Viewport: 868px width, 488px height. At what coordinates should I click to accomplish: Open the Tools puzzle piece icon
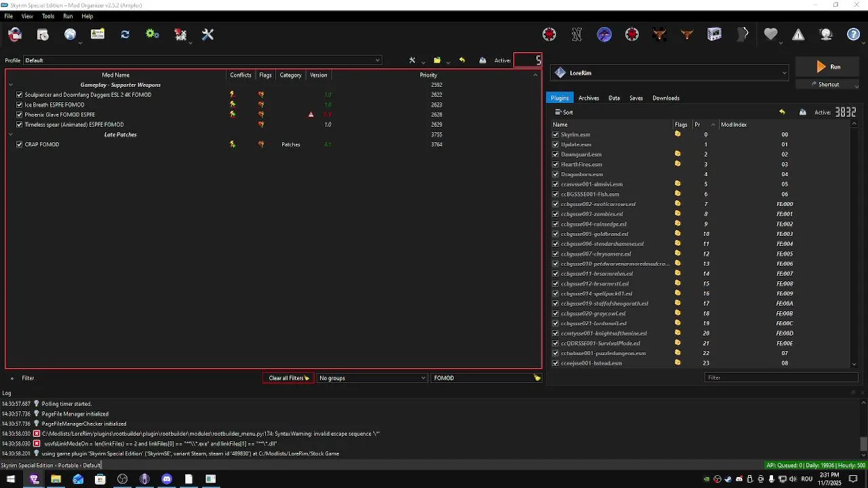[x=180, y=34]
